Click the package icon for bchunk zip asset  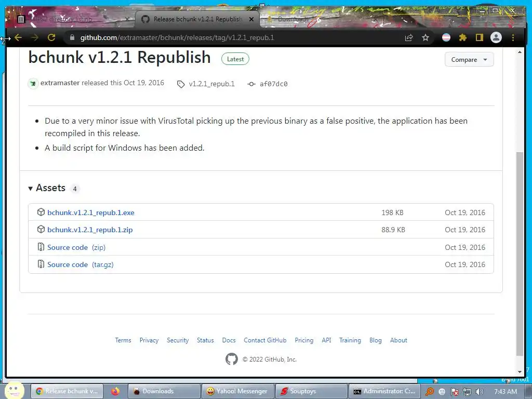41,229
